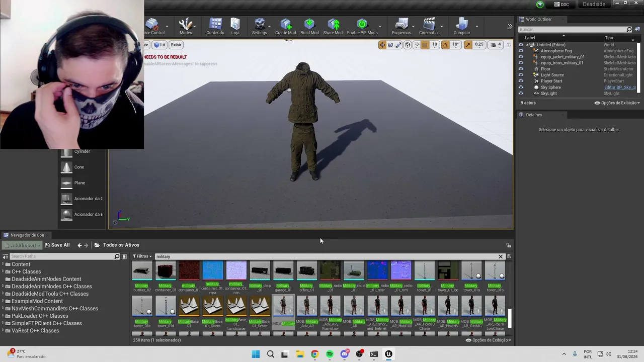Click the Source Control toolbar button
Screen dimensions: 644x362
coord(153,26)
